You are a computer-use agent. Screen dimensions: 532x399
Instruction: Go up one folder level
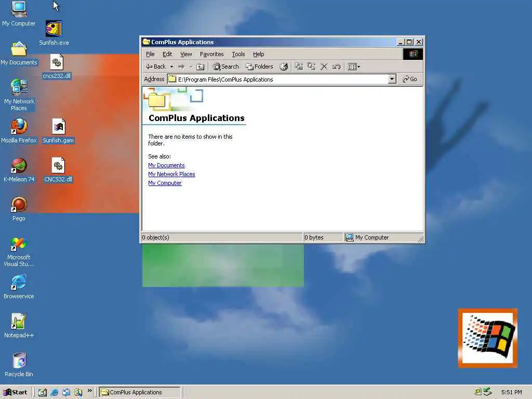pos(200,66)
